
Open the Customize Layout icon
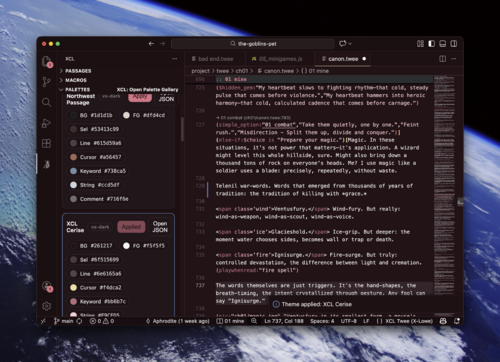pos(420,44)
